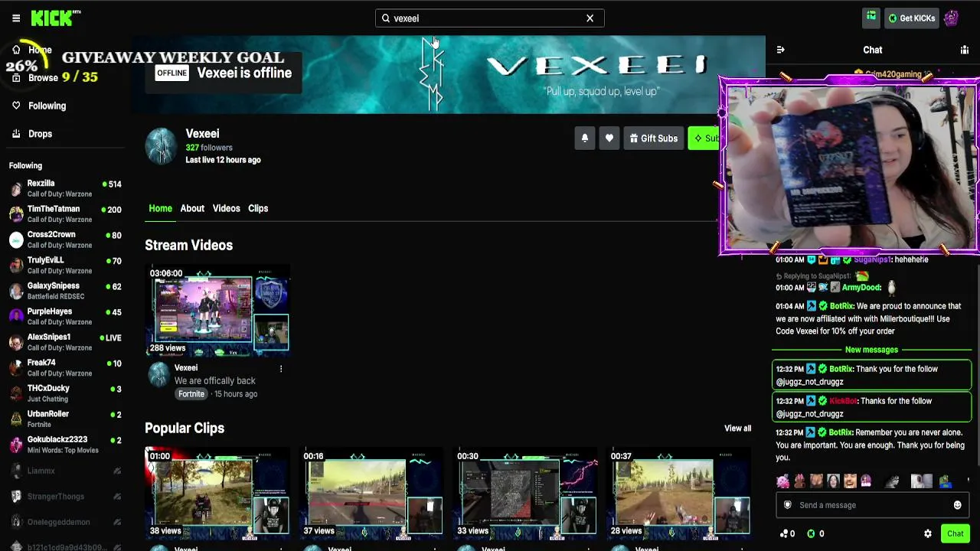Clear the search text with X

tap(590, 18)
